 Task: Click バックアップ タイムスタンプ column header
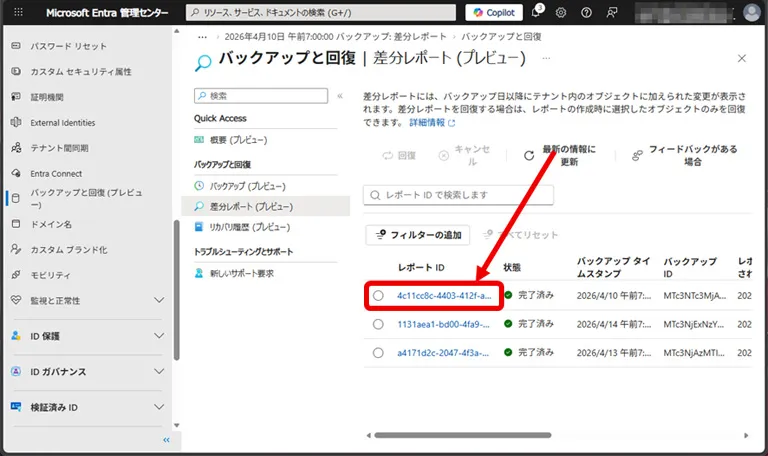613,267
